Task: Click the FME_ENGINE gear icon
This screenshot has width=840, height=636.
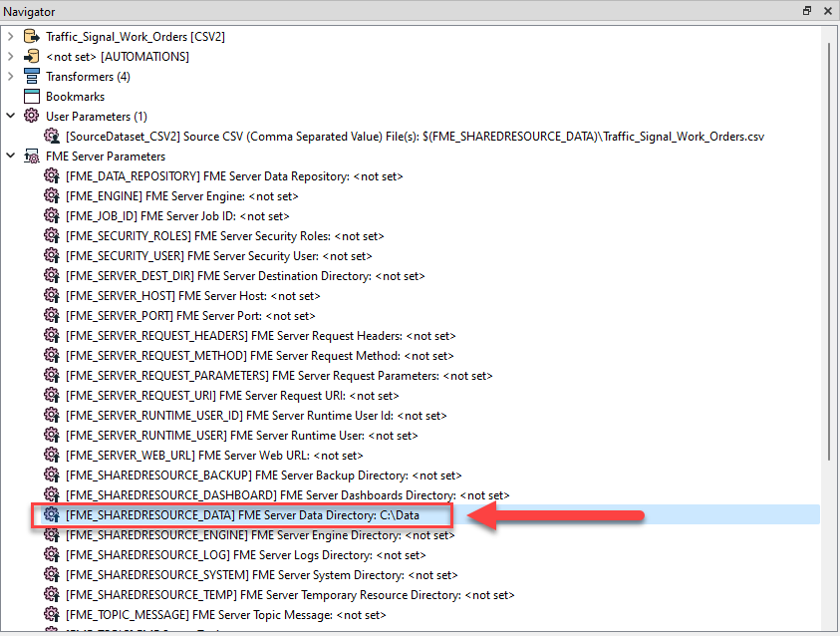Action: 52,195
